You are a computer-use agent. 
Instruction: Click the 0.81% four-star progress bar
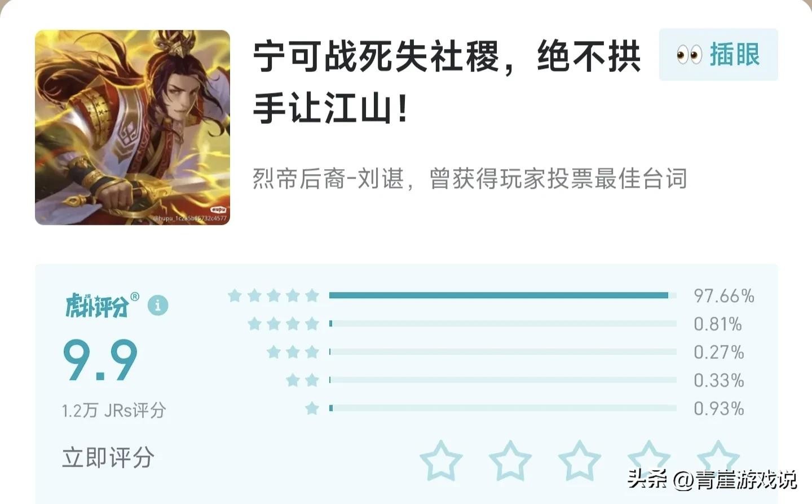503,324
